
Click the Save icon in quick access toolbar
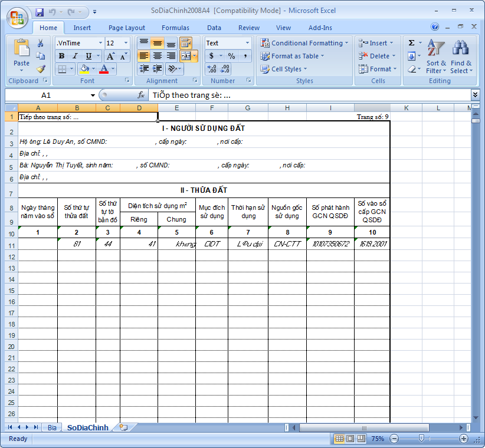40,12
